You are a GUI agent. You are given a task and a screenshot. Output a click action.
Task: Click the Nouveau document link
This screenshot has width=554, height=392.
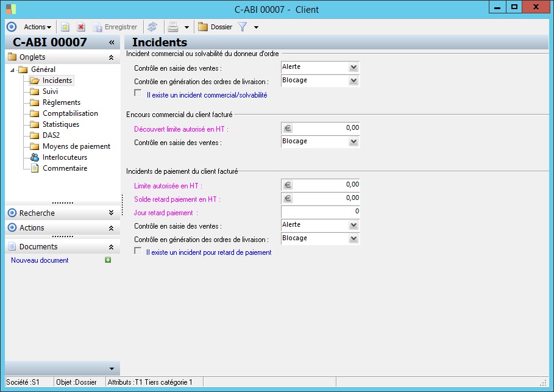[40, 260]
